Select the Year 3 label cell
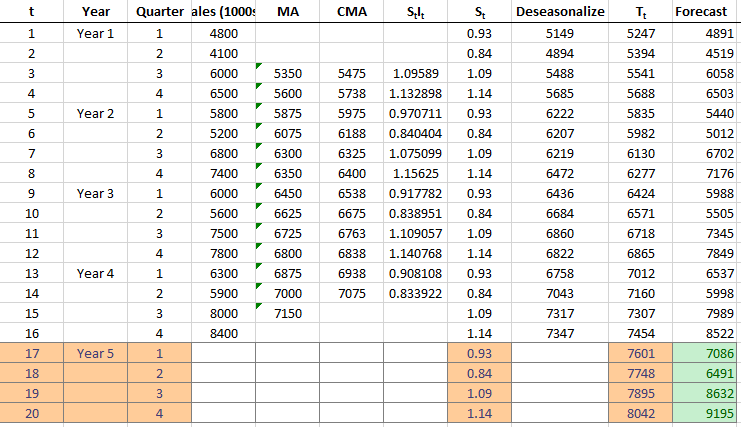 [x=95, y=192]
